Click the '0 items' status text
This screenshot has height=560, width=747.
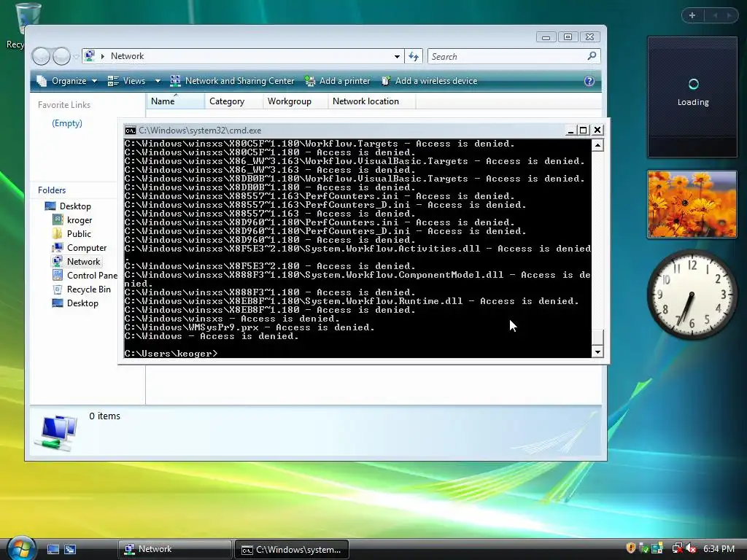point(104,416)
